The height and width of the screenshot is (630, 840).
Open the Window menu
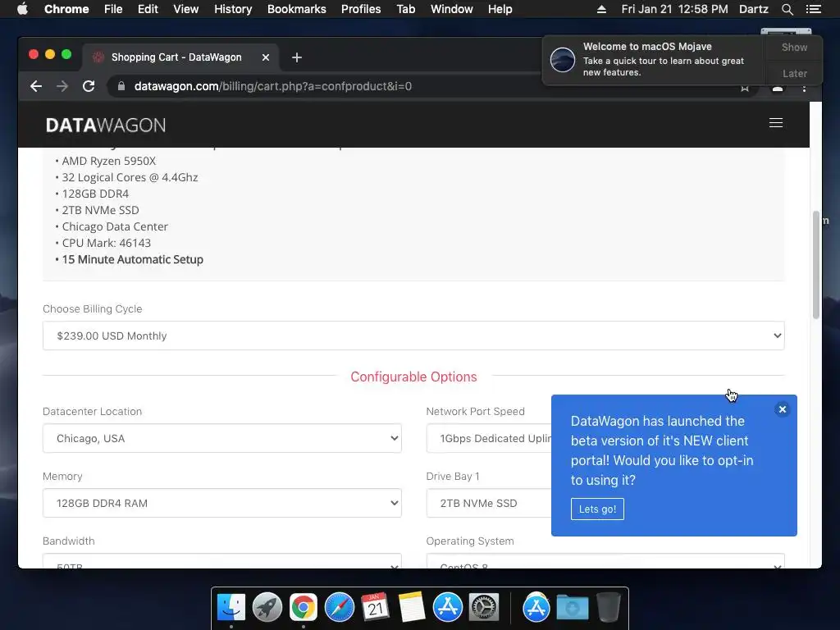pyautogui.click(x=452, y=9)
